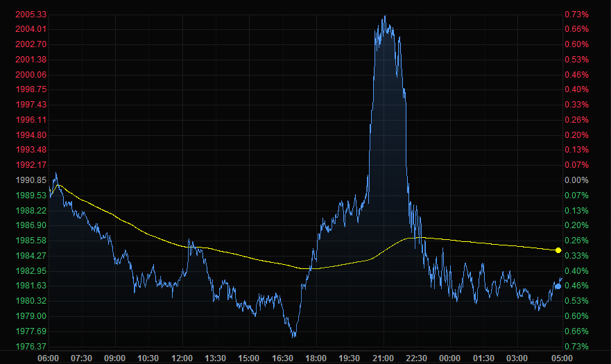
Task: Click the 06:00 time axis label
Action: point(49,358)
